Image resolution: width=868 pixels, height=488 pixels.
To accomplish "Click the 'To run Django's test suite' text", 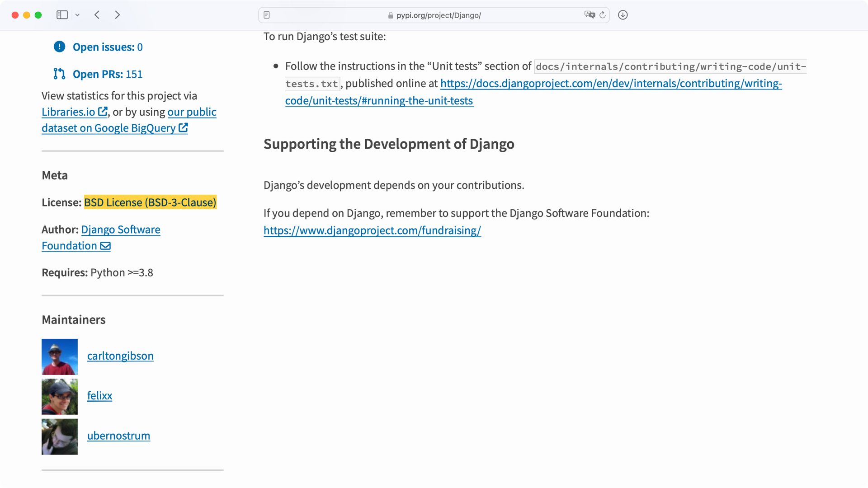I will tap(325, 37).
